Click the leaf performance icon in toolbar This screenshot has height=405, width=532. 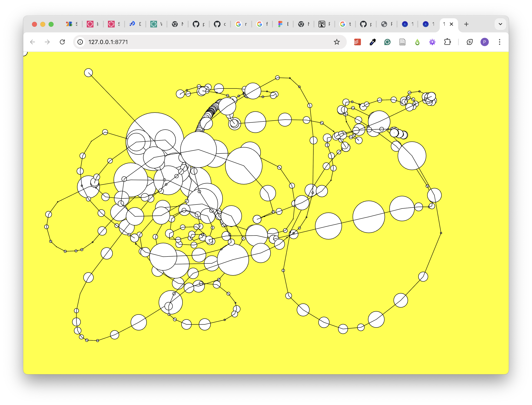click(469, 42)
